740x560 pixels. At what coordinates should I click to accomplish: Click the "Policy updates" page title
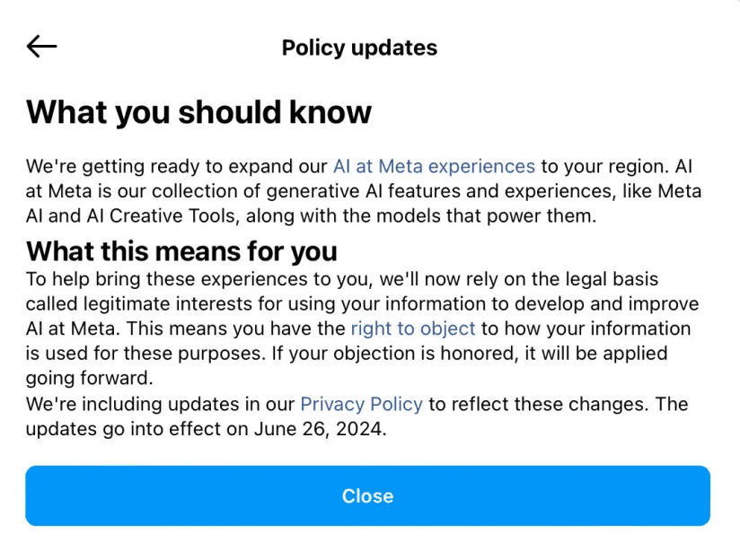[x=359, y=48]
